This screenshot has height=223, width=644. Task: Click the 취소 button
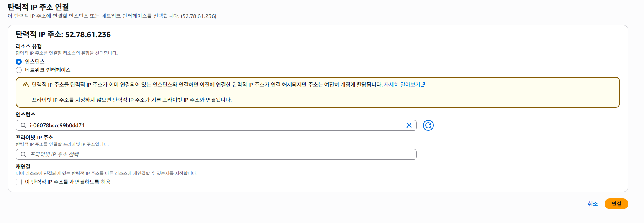[x=593, y=204]
